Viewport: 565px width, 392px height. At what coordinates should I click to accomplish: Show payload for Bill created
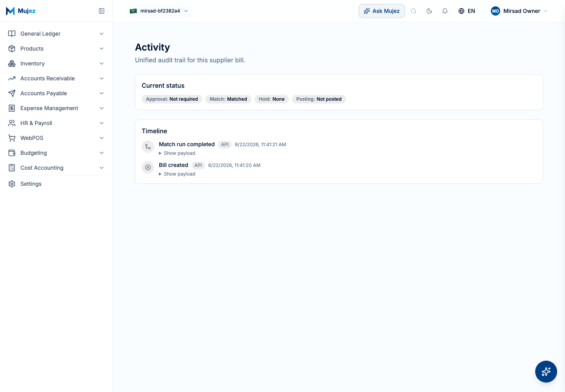[x=177, y=174]
